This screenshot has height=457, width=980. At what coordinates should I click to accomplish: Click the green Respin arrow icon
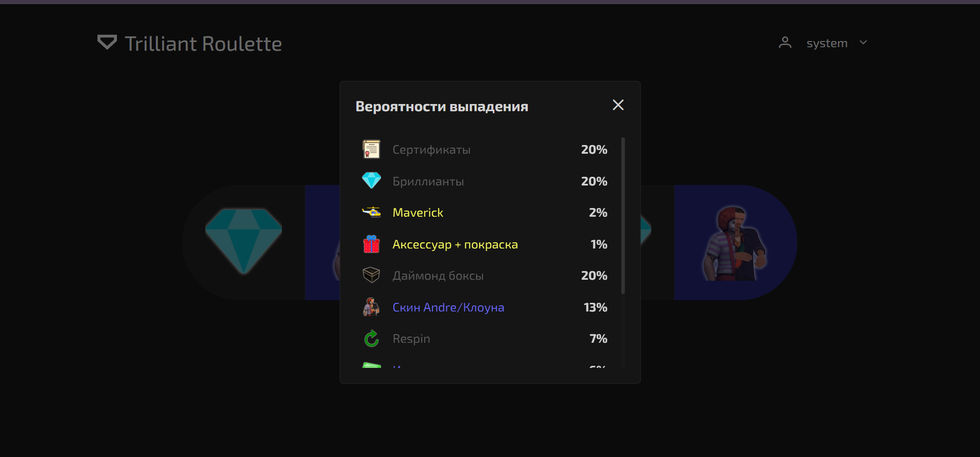[x=371, y=338]
